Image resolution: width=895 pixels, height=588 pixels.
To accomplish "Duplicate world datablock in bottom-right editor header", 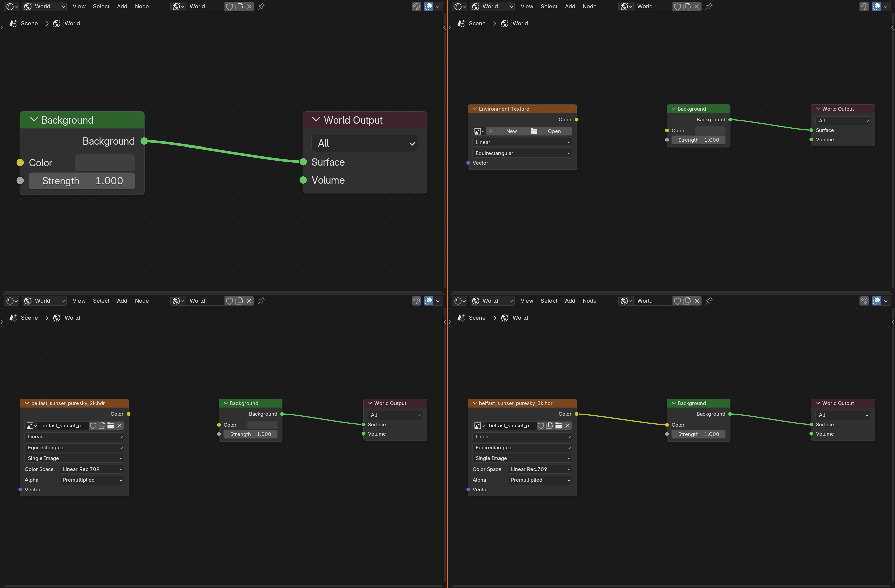I will pos(687,301).
